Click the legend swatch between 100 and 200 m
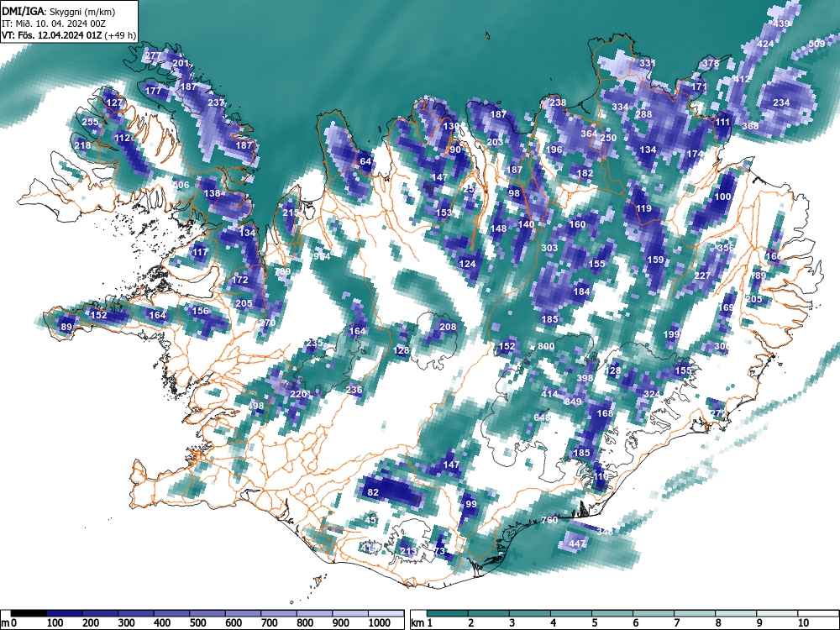The width and height of the screenshot is (840, 630). pos(65,613)
